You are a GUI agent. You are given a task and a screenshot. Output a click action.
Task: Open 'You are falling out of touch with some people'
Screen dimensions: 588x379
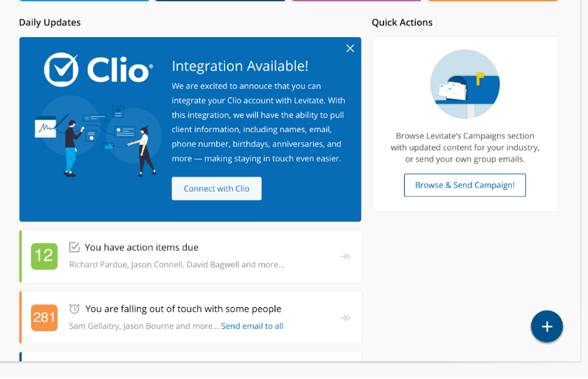pos(183,309)
